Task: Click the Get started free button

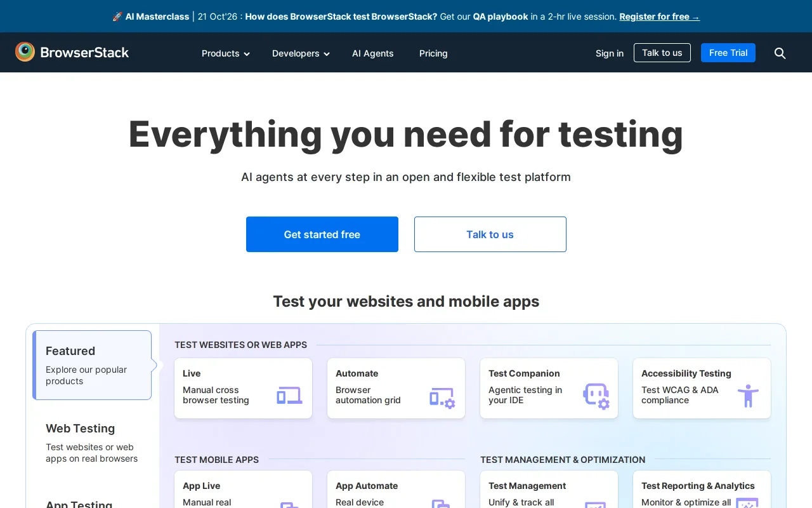Action: (322, 234)
